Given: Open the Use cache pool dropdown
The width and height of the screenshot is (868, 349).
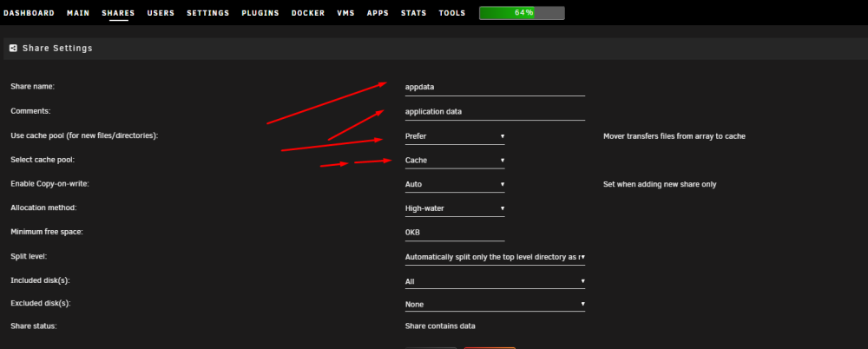Looking at the screenshot, I should pyautogui.click(x=455, y=136).
